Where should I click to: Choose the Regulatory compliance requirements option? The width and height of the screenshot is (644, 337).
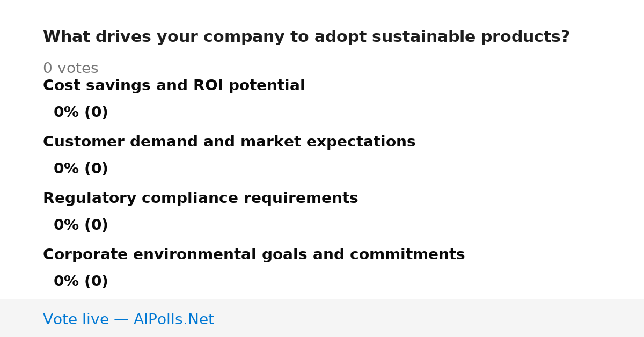click(x=200, y=198)
